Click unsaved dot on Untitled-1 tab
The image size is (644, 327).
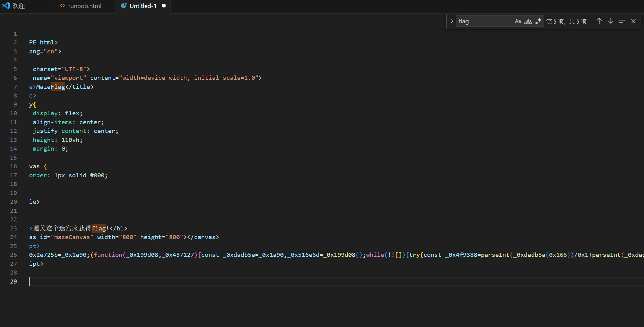164,6
